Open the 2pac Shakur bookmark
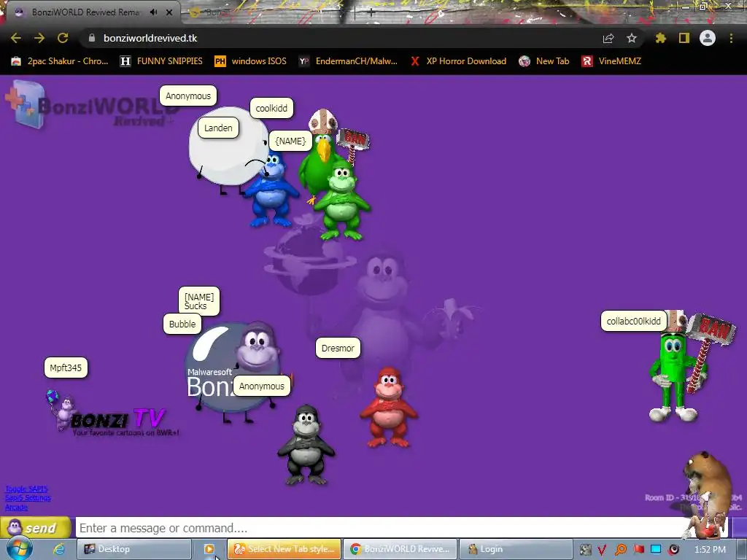 coord(60,61)
